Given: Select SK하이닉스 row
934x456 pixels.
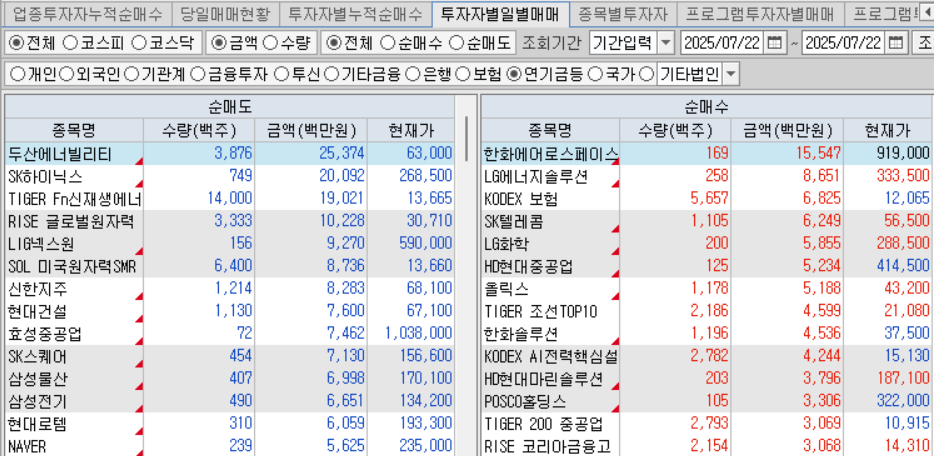Looking at the screenshot, I should tap(229, 176).
